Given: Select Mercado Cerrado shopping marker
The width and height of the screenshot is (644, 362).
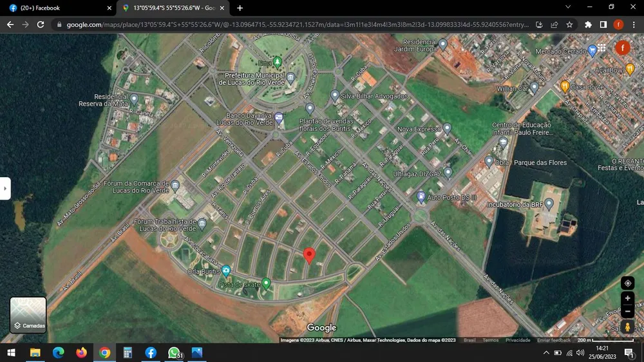Looking at the screenshot, I should point(592,51).
